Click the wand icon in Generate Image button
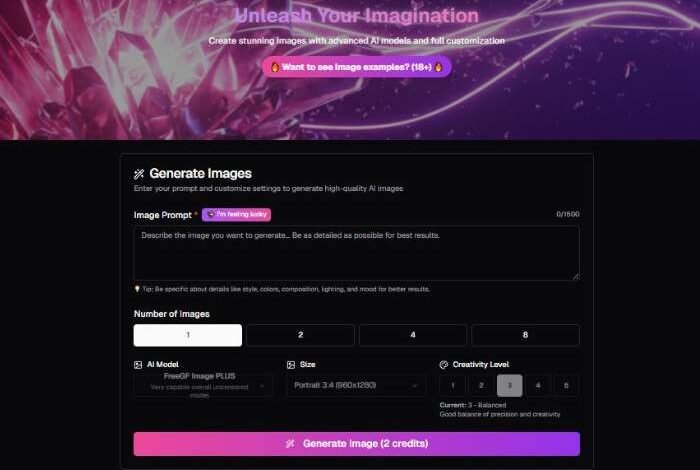Screen dimensions: 700x470 click(x=290, y=443)
